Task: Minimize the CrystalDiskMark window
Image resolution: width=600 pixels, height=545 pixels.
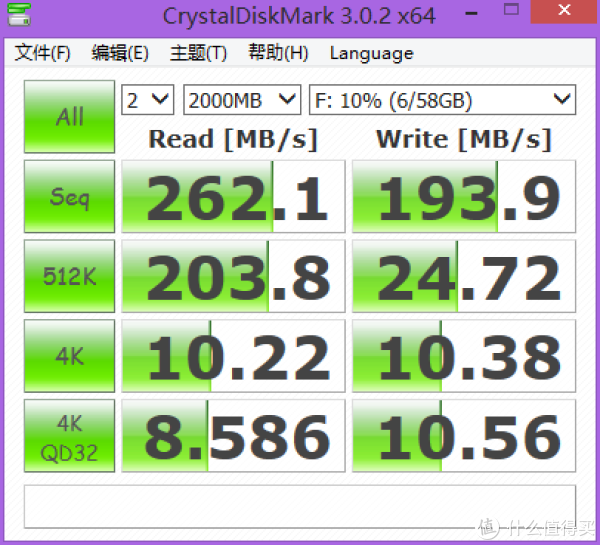Action: pyautogui.click(x=471, y=12)
